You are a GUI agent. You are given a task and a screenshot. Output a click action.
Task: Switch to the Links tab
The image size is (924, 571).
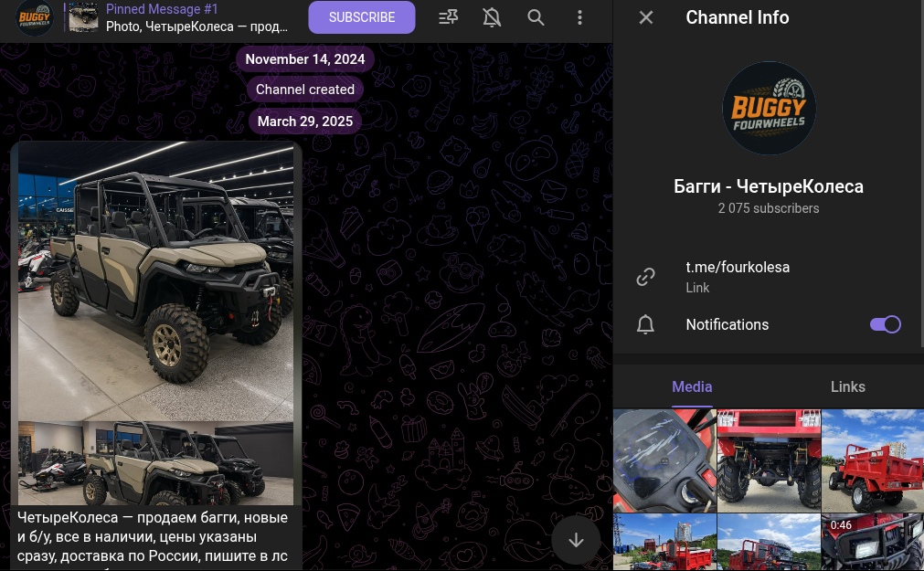click(x=847, y=386)
